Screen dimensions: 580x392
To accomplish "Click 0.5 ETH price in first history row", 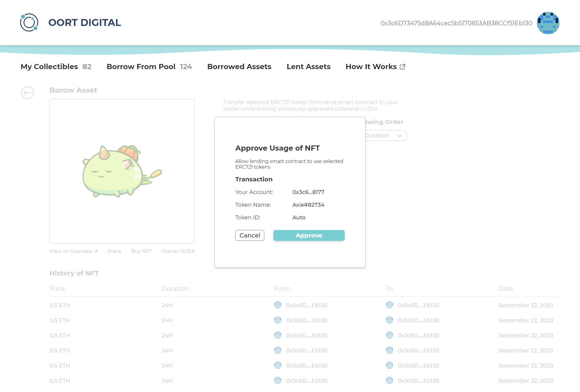I will pos(60,305).
